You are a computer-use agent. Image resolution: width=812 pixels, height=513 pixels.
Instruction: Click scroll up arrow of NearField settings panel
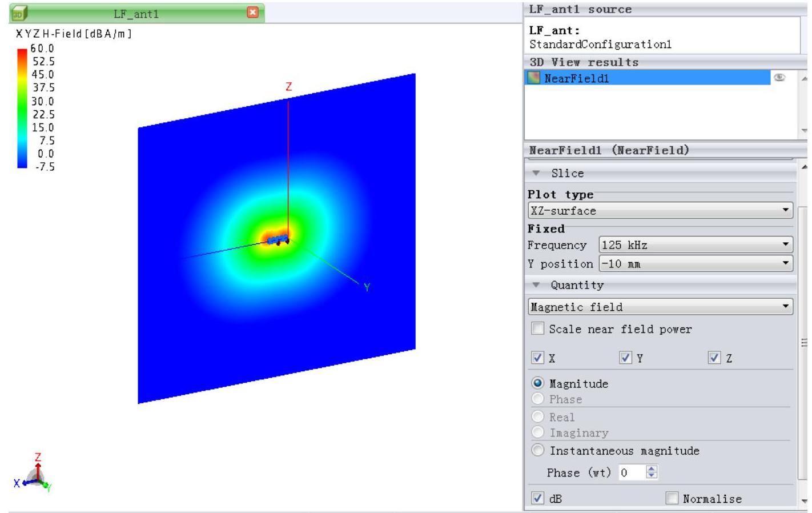(804, 167)
